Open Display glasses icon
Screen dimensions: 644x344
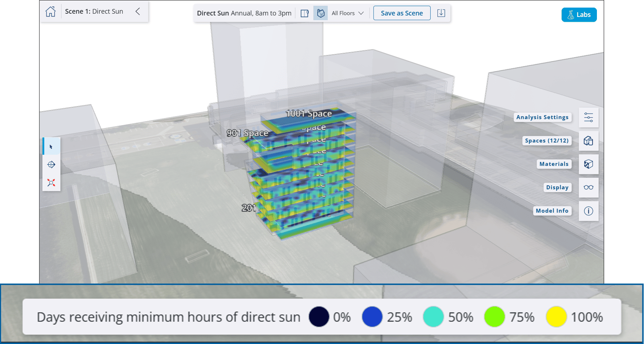pyautogui.click(x=588, y=188)
